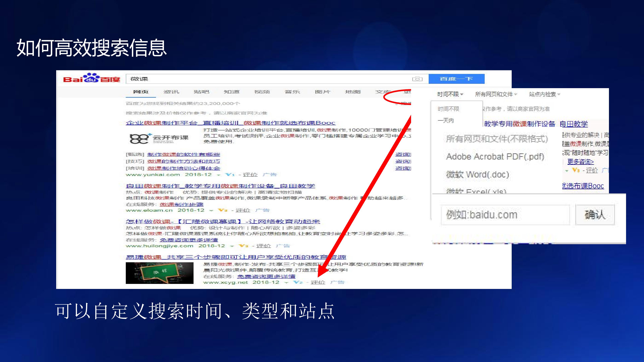
Task: Click the V3 badge next to www.huilongjiye.com
Action: pos(244,246)
